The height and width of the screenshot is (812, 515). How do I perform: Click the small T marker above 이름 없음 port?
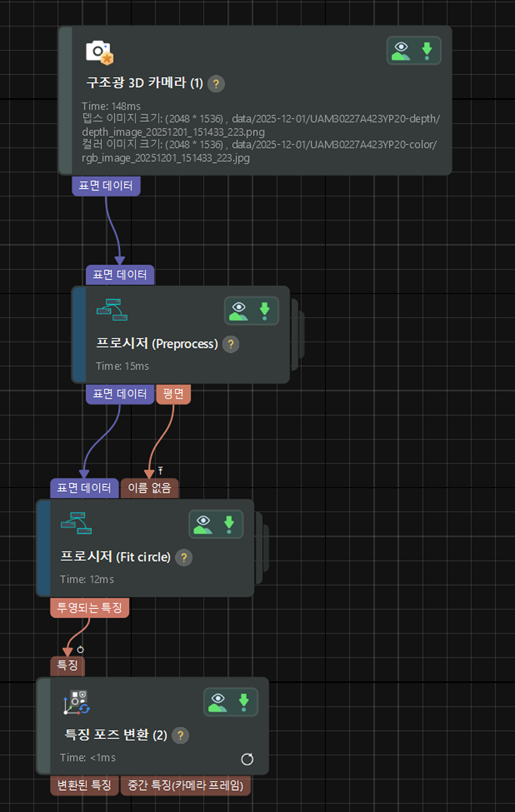[161, 470]
